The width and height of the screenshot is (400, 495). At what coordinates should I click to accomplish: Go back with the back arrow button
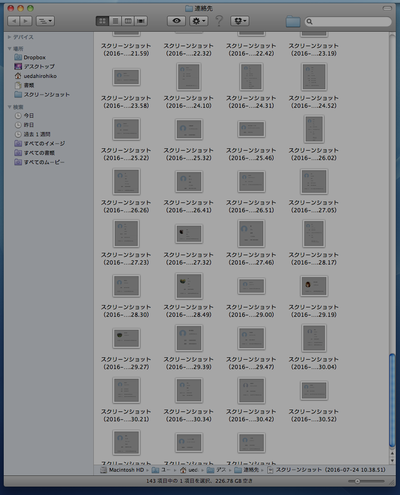(x=14, y=21)
